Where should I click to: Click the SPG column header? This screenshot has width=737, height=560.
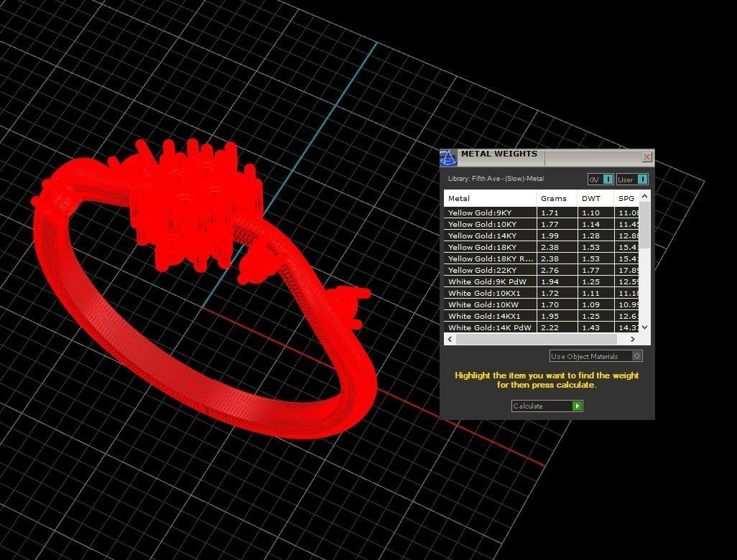[626, 198]
